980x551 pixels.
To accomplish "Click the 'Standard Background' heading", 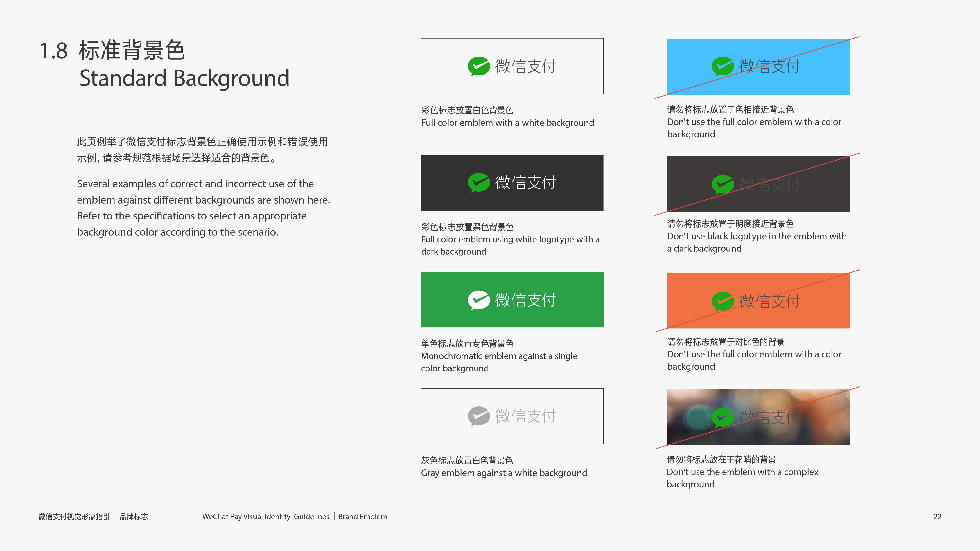I will [x=184, y=78].
